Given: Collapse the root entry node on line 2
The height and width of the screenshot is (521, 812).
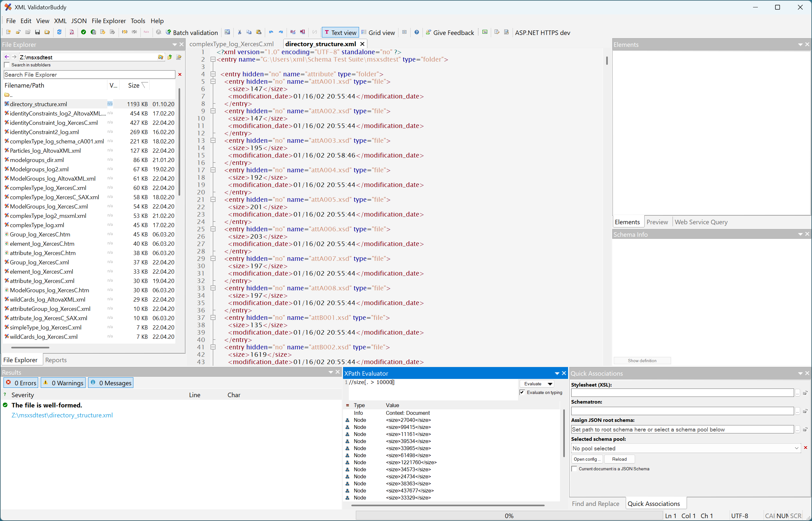Looking at the screenshot, I should pos(213,60).
